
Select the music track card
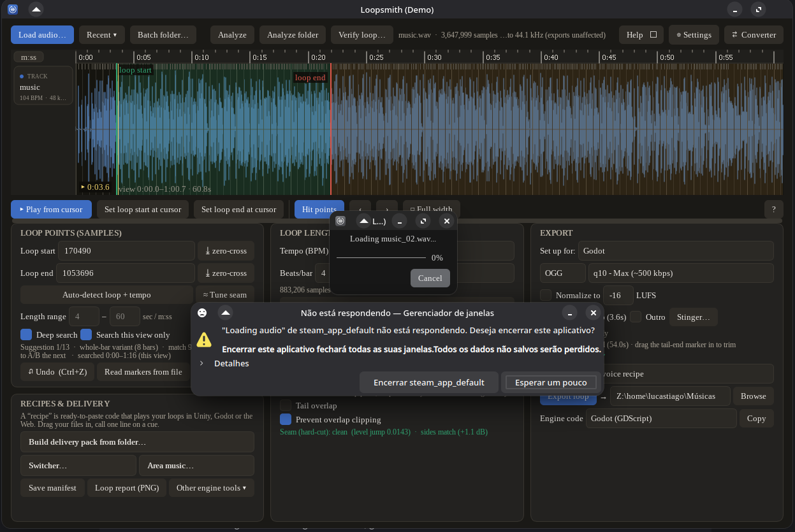click(x=43, y=85)
